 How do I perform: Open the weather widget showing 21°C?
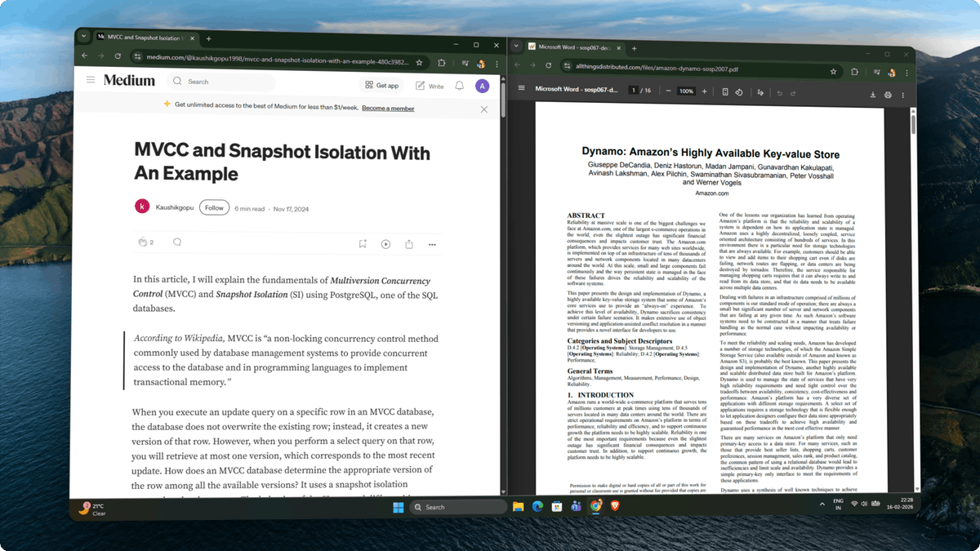point(93,509)
